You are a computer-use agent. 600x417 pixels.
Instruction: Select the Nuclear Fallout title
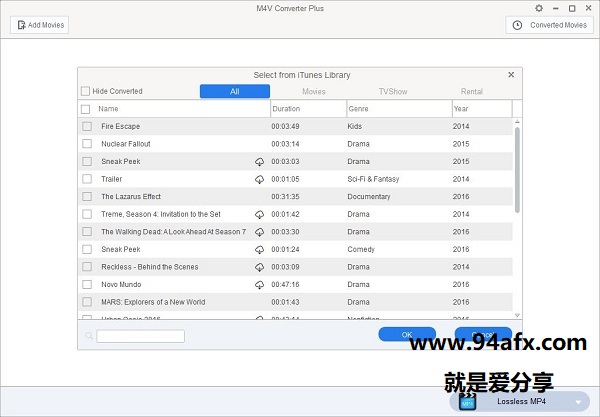coord(126,144)
